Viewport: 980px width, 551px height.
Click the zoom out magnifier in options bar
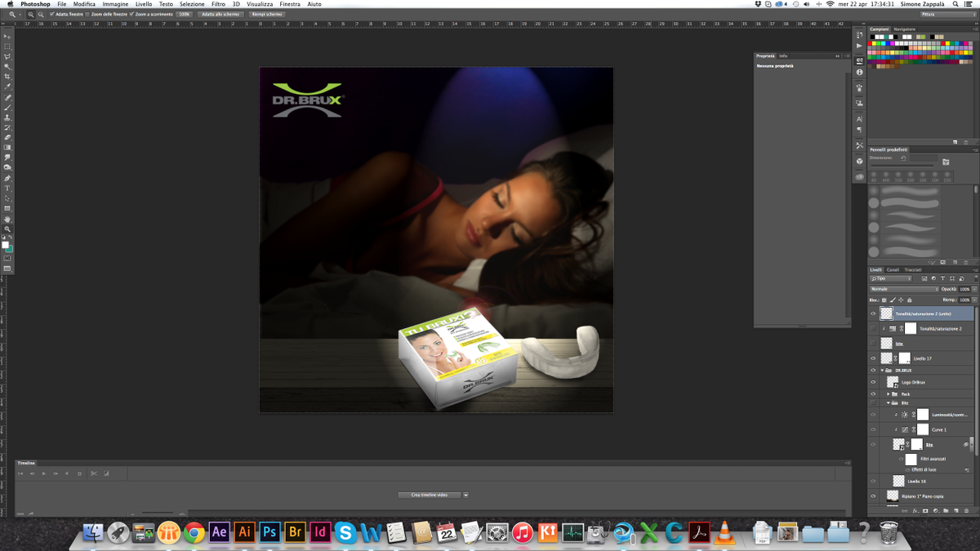click(41, 14)
